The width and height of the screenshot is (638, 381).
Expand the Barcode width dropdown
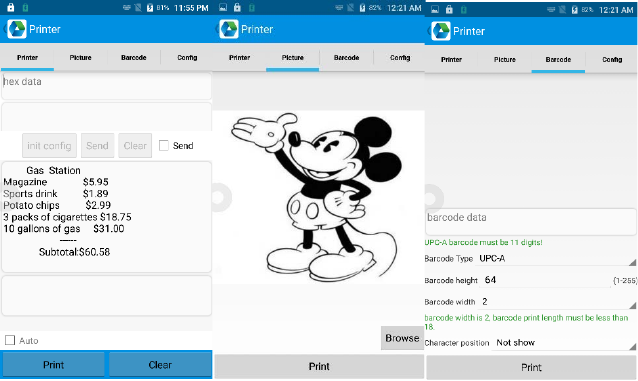tap(556, 302)
